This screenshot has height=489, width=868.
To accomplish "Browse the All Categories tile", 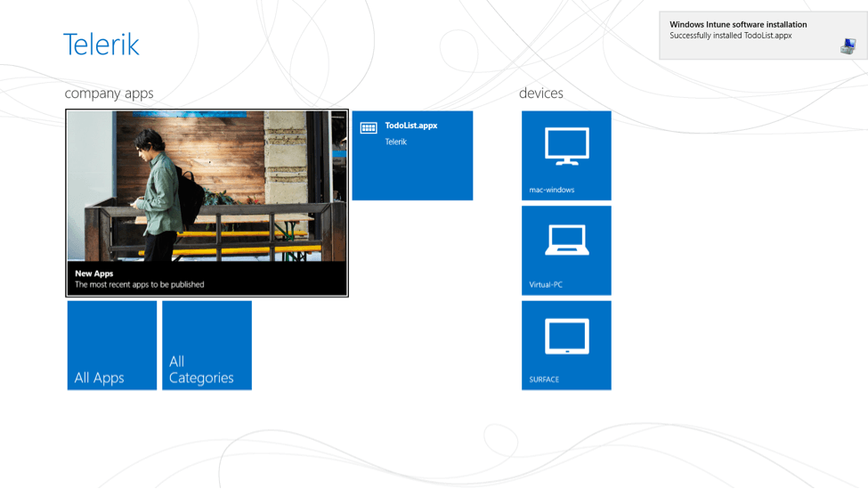I will (x=207, y=346).
